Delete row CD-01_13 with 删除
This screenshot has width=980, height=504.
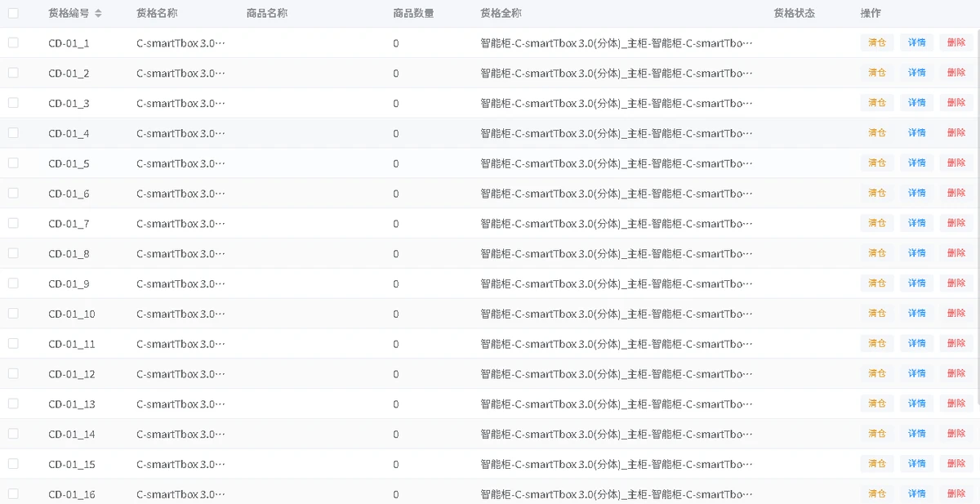(x=956, y=404)
